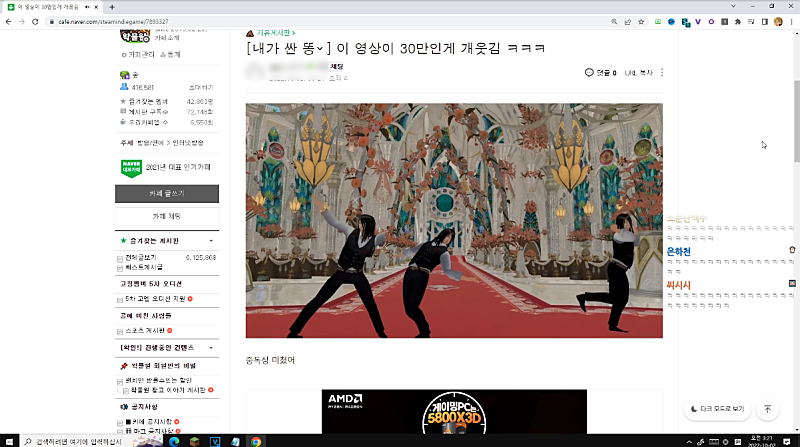This screenshot has width=800, height=447.
Task: Go back using the browser back arrow
Action: (x=8, y=21)
